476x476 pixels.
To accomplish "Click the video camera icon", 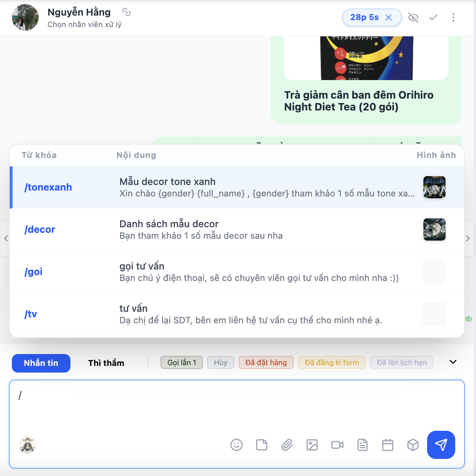I will [337, 445].
